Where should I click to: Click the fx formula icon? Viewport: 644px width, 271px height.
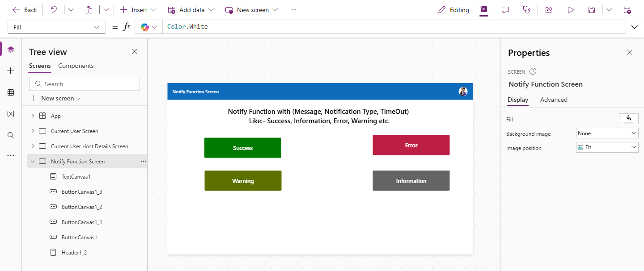[x=127, y=27]
